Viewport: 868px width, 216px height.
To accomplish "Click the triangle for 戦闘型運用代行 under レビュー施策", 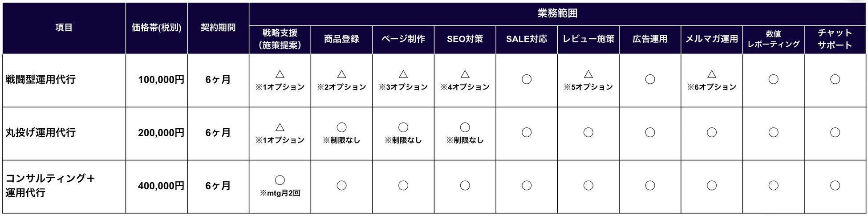I will point(588,74).
